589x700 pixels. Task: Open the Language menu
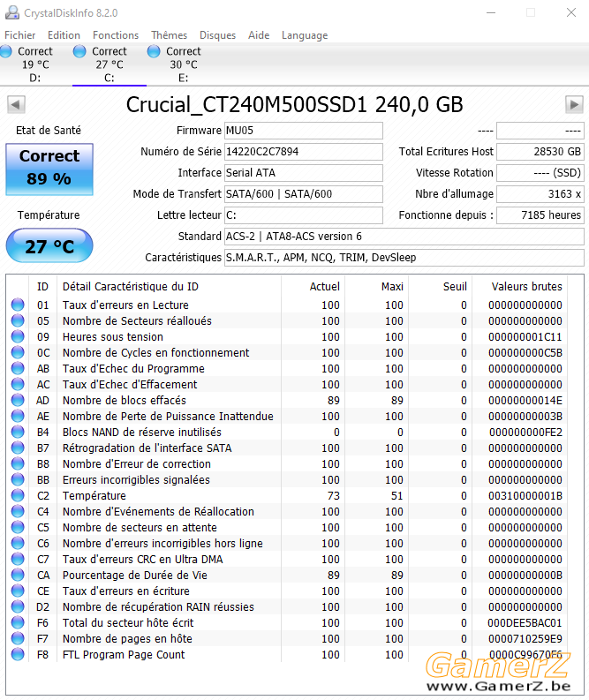pyautogui.click(x=305, y=35)
